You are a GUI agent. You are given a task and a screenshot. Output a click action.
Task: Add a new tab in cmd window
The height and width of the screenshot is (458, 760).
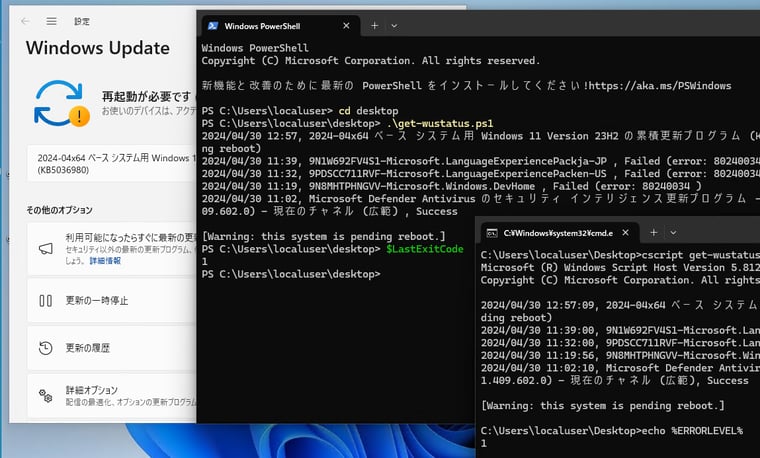(x=653, y=233)
